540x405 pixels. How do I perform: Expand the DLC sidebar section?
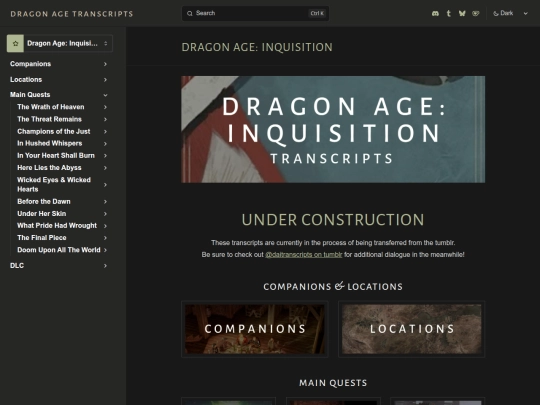tap(105, 266)
